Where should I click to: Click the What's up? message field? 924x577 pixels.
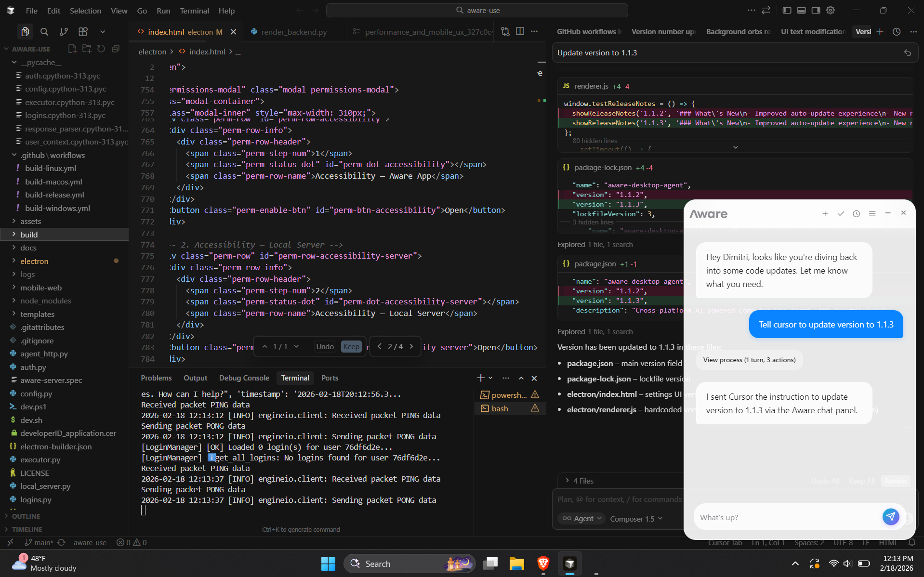(x=785, y=517)
